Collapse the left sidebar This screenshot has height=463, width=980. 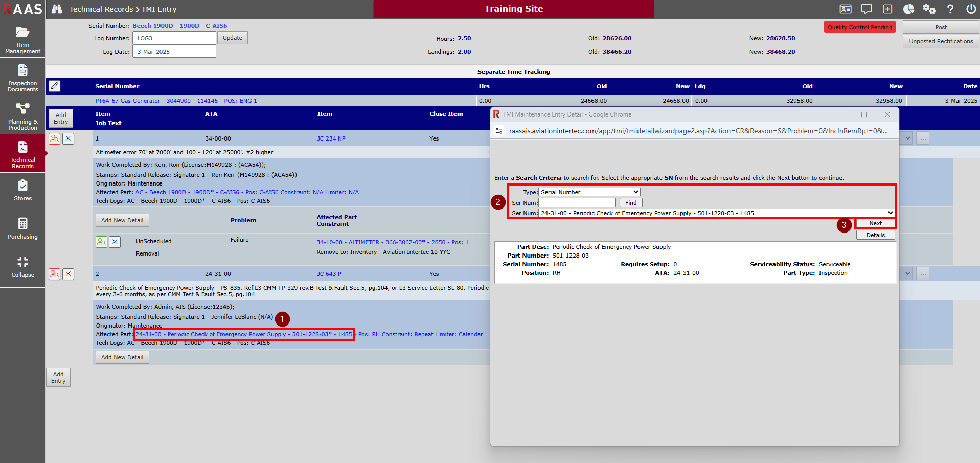[22, 267]
